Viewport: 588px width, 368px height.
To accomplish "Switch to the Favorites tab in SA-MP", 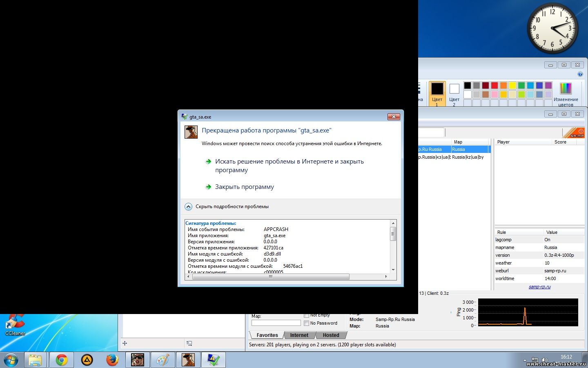I will 267,335.
